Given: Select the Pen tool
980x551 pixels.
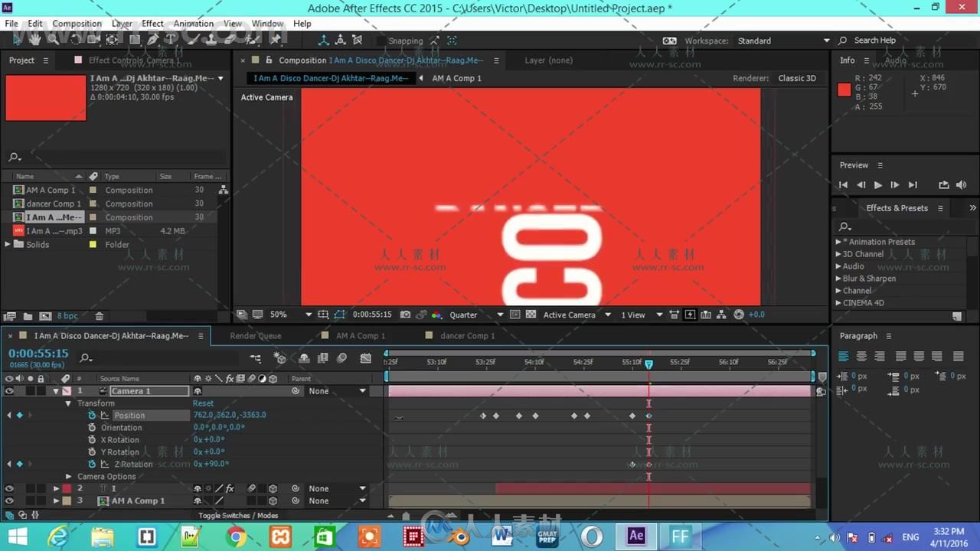Looking at the screenshot, I should [153, 40].
